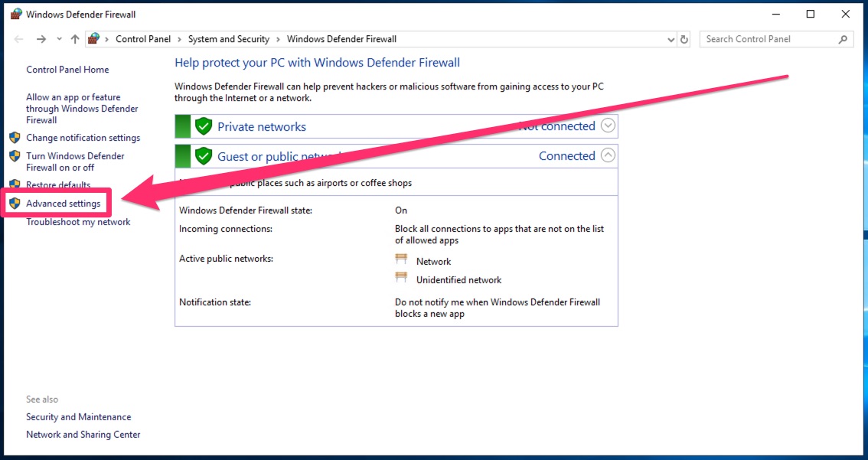Image resolution: width=868 pixels, height=460 pixels.
Task: Click the search magnifier icon
Action: (x=843, y=39)
